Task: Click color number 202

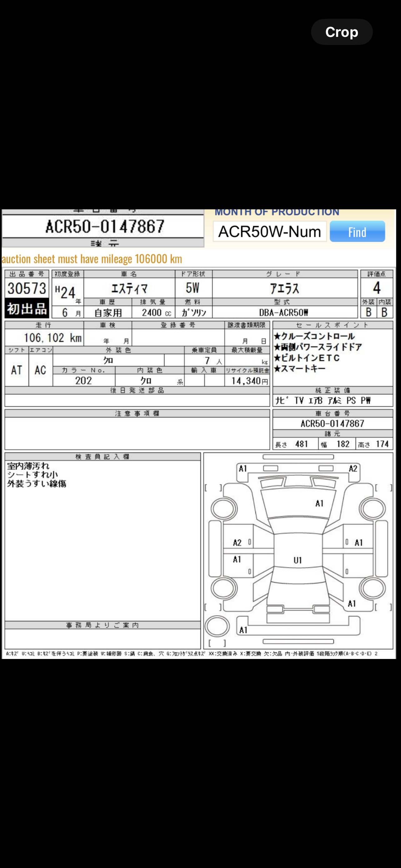Action: click(83, 381)
